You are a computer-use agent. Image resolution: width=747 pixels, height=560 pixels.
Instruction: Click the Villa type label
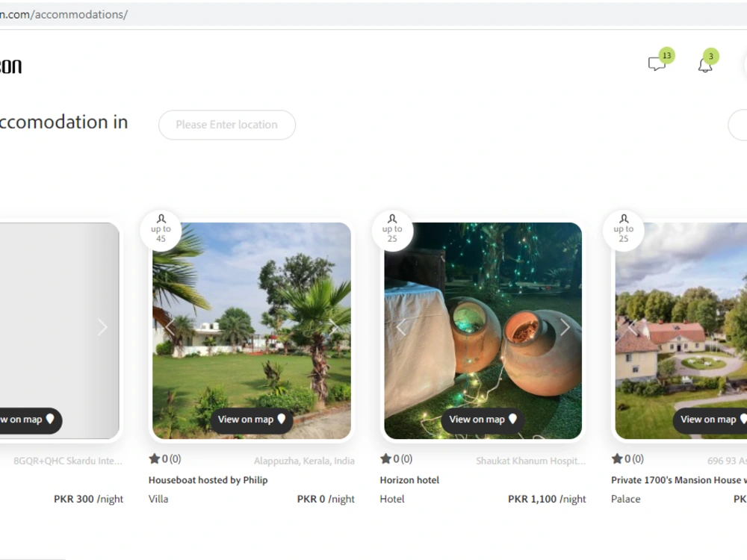click(158, 499)
